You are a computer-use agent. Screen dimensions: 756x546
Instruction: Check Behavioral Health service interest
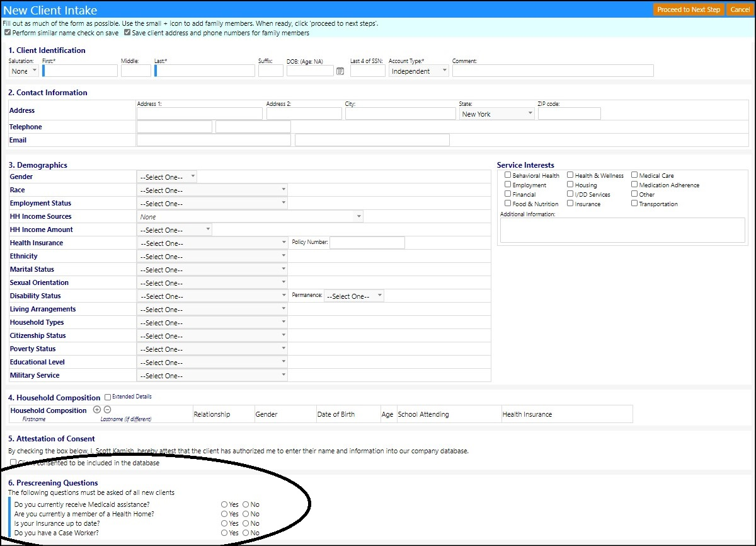(508, 175)
